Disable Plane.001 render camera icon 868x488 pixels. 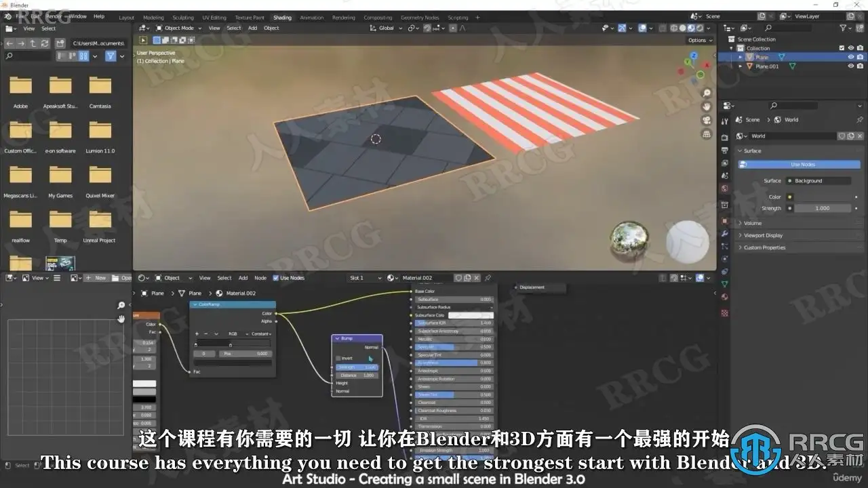click(861, 66)
